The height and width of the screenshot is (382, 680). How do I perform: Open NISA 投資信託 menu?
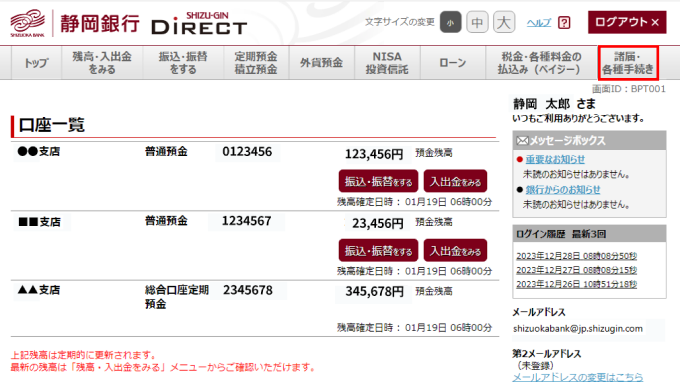[387, 63]
